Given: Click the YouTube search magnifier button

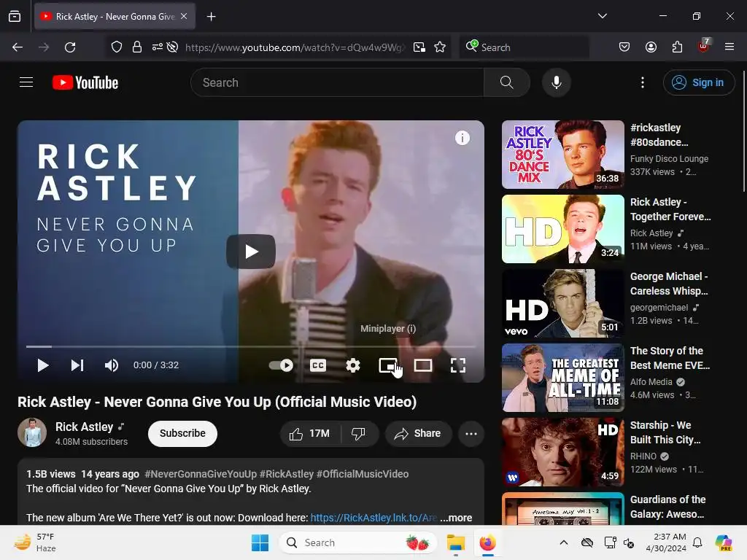Looking at the screenshot, I should coord(507,82).
